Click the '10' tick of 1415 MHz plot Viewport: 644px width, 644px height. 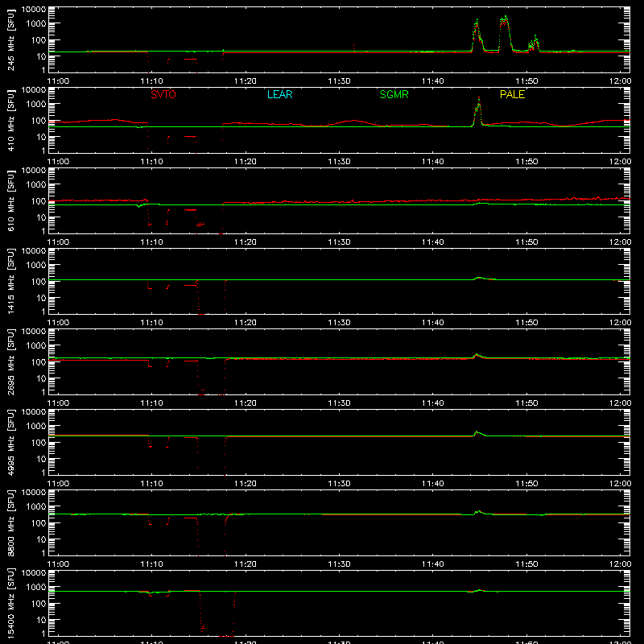(x=42, y=298)
